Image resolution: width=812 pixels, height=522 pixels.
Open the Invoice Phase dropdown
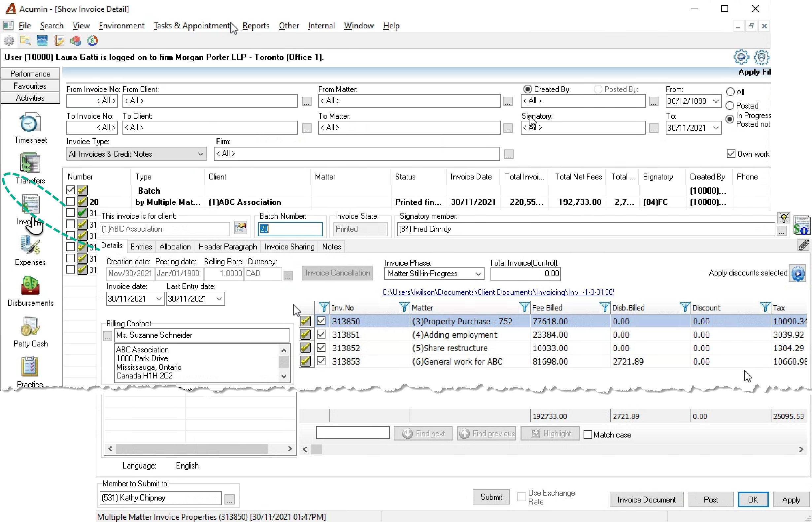tap(434, 274)
